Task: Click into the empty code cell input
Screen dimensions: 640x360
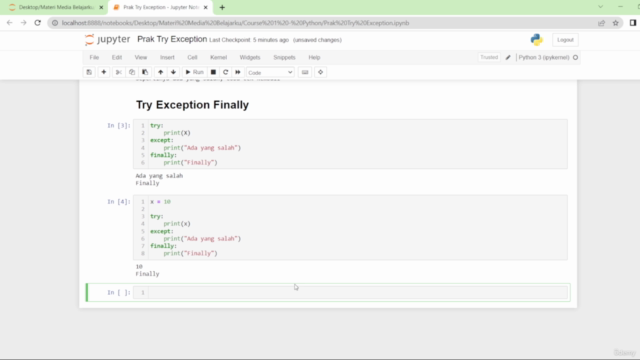Action: tap(358, 292)
